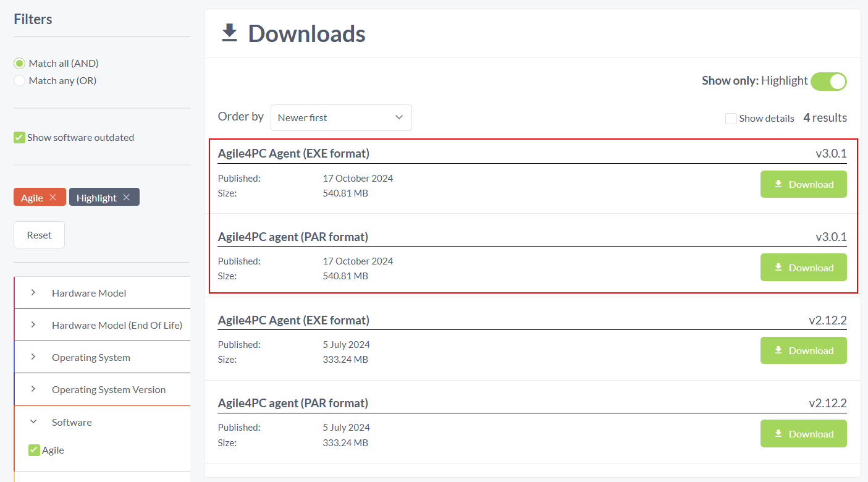Click 333.24 MB size of EXE v2.12.2
Screen dimensions: 868x482
point(345,359)
